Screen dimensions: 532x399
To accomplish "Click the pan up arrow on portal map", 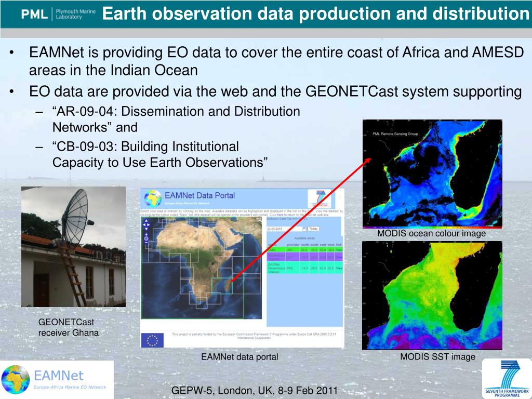I will (146, 221).
